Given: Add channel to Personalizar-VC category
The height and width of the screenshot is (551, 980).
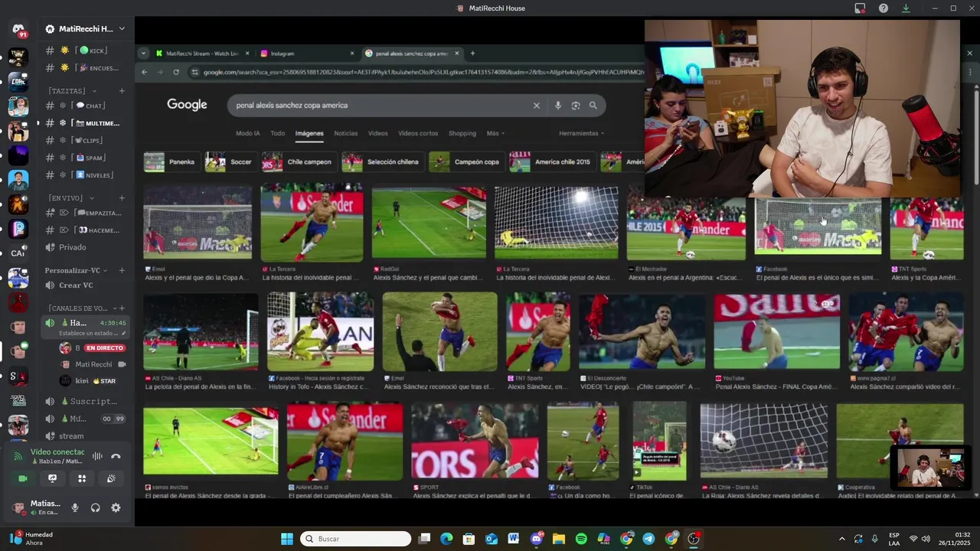Looking at the screenshot, I should pyautogui.click(x=122, y=270).
